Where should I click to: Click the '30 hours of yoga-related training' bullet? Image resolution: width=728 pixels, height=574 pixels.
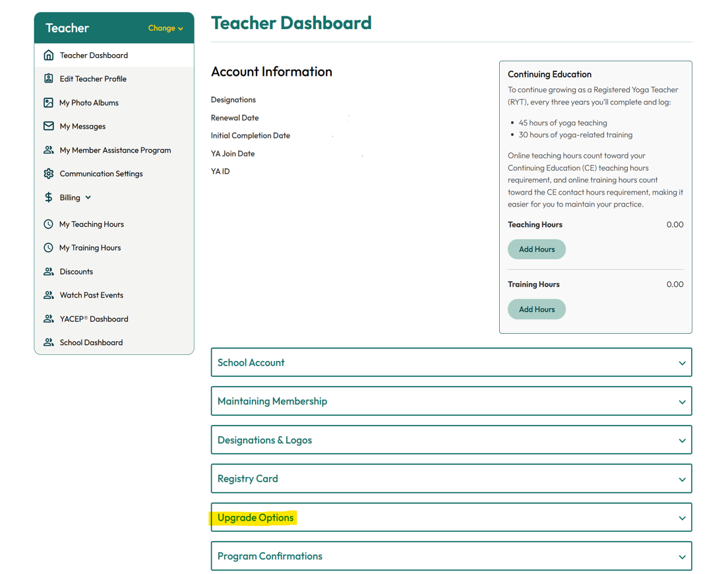click(575, 135)
